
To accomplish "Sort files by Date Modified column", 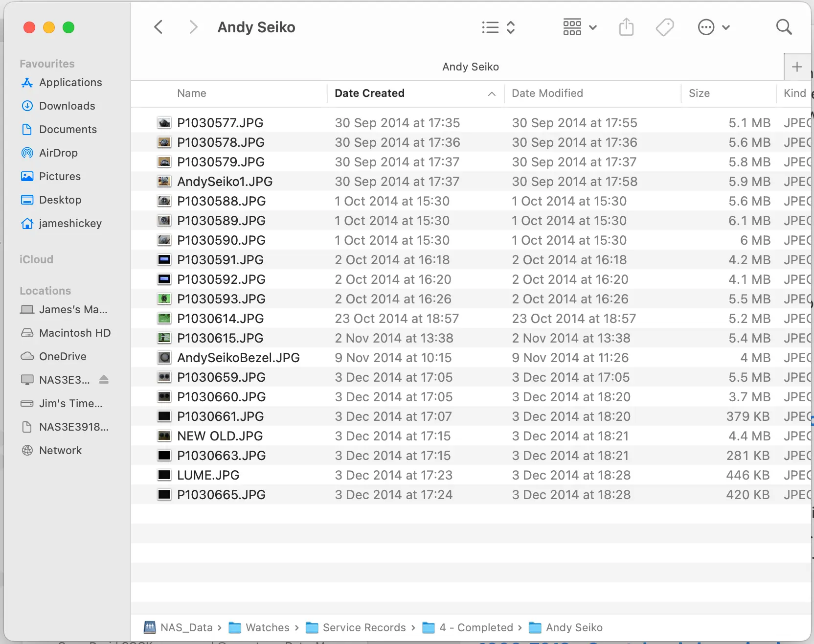I will coord(547,93).
